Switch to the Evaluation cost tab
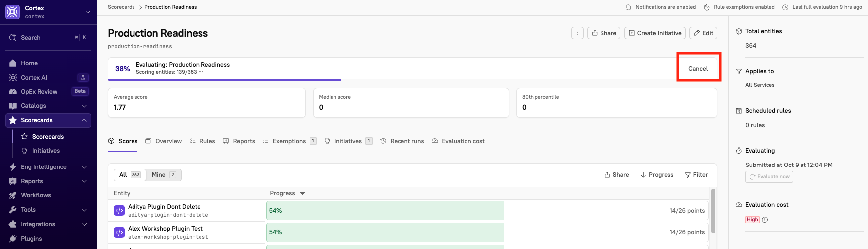Screen dimensions: 868x249 [x=458, y=141]
